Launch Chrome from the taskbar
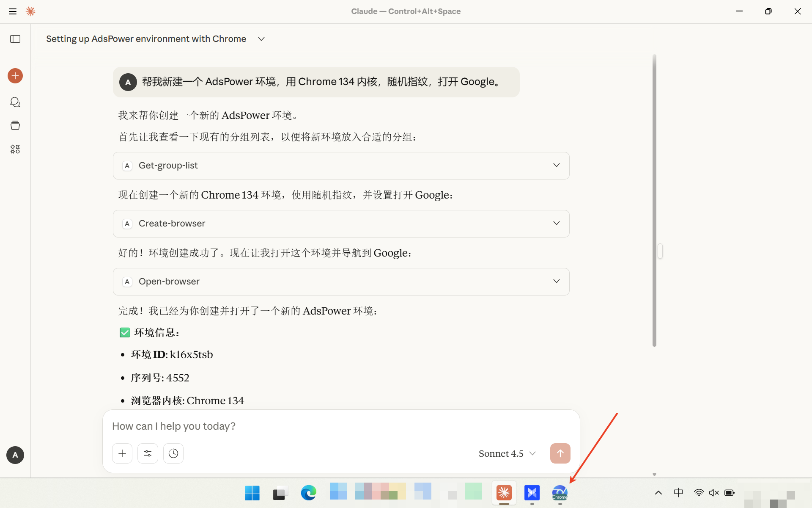The width and height of the screenshot is (812, 508). (560, 493)
